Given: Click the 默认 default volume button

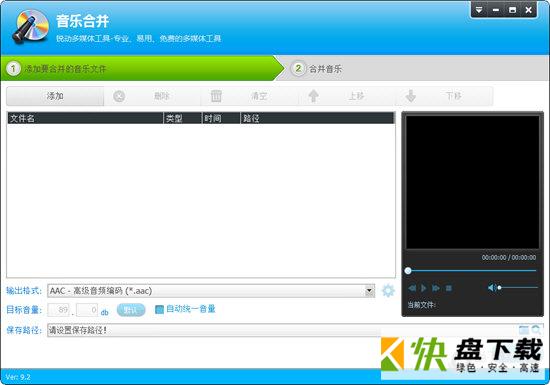Looking at the screenshot, I should click(130, 310).
